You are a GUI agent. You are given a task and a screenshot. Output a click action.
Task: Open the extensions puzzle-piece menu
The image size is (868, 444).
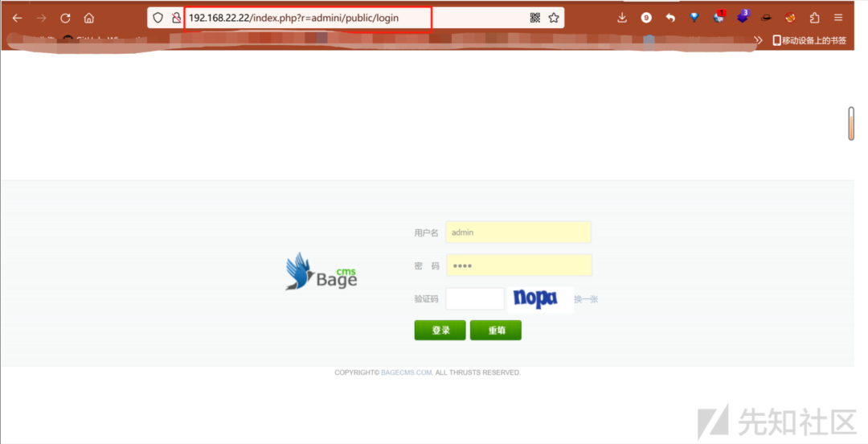[x=814, y=18]
